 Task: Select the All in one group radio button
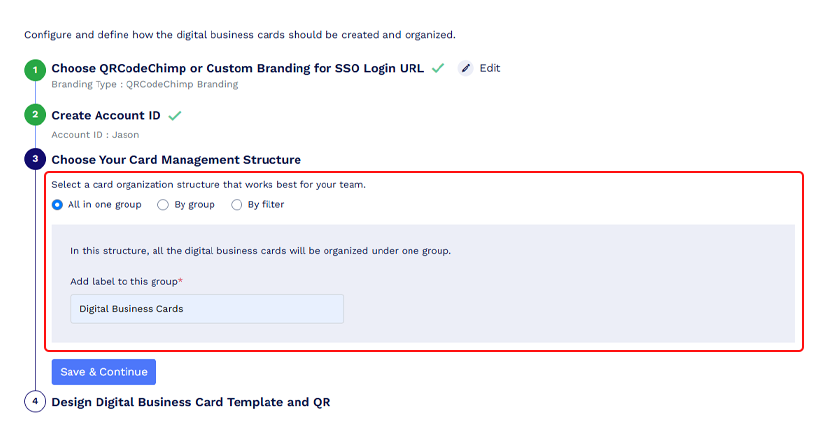[58, 205]
